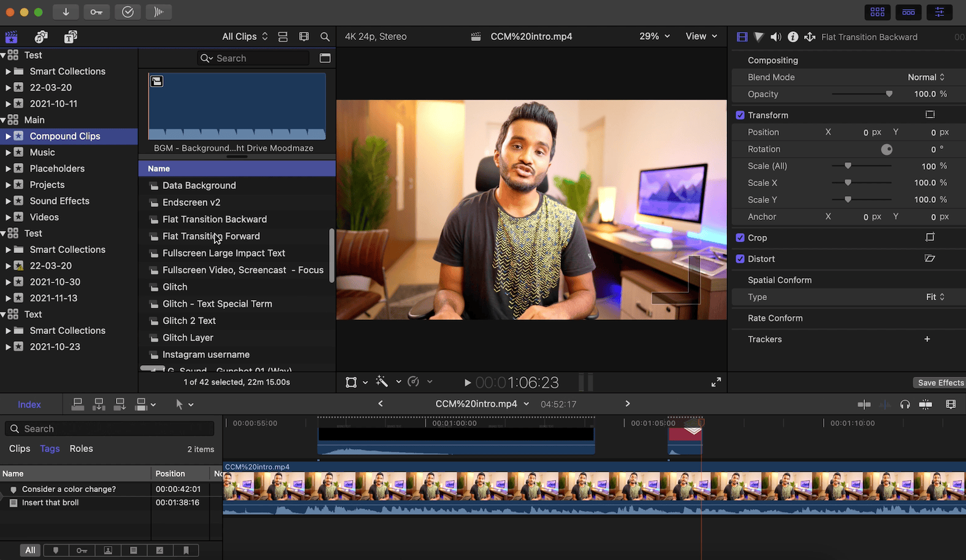
Task: Toggle the timeline Index button
Action: 29,404
